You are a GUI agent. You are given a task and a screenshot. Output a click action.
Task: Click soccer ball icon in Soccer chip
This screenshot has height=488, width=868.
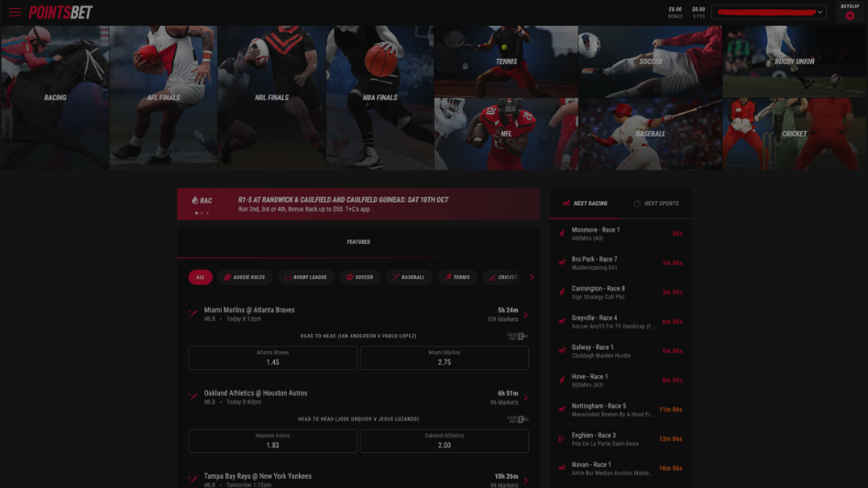point(349,277)
